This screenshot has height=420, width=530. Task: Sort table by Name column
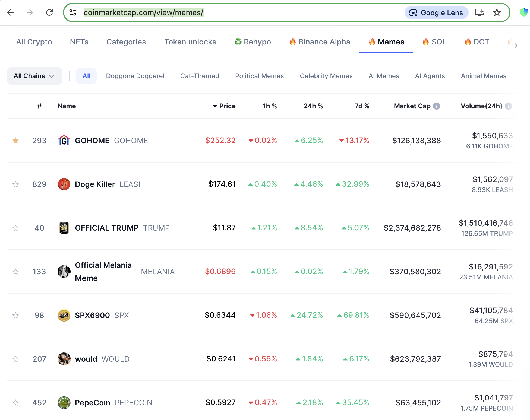click(x=67, y=106)
